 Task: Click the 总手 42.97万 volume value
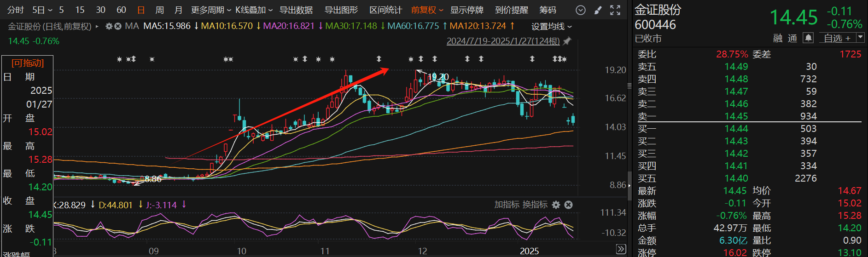(730, 228)
